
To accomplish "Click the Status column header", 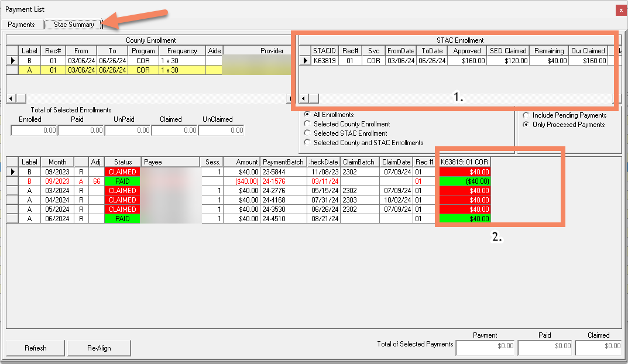I will [123, 162].
